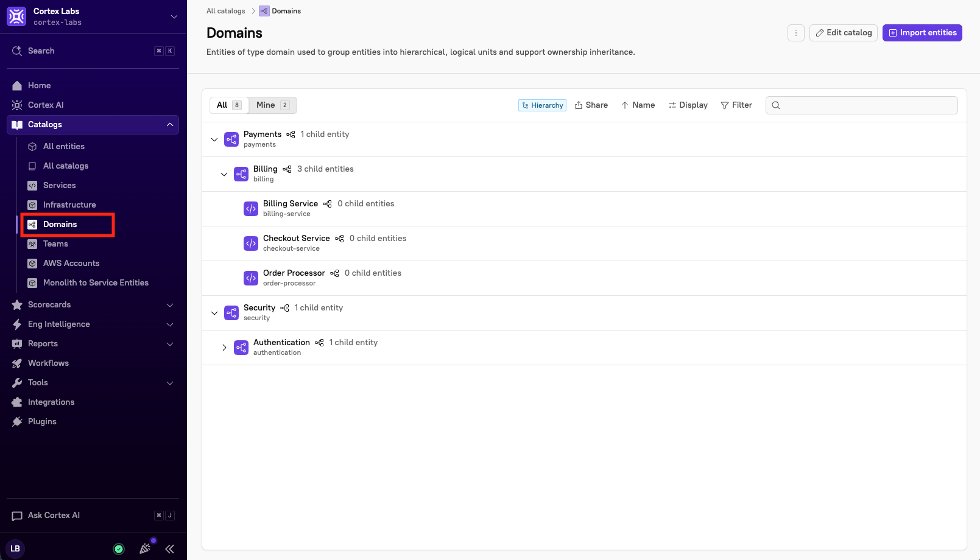980x560 pixels.
Task: Click the Security domain icon
Action: [231, 313]
